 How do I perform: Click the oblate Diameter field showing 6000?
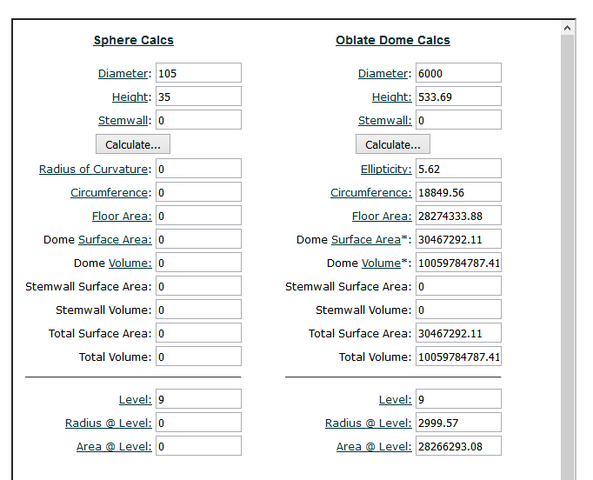pyautogui.click(x=459, y=73)
